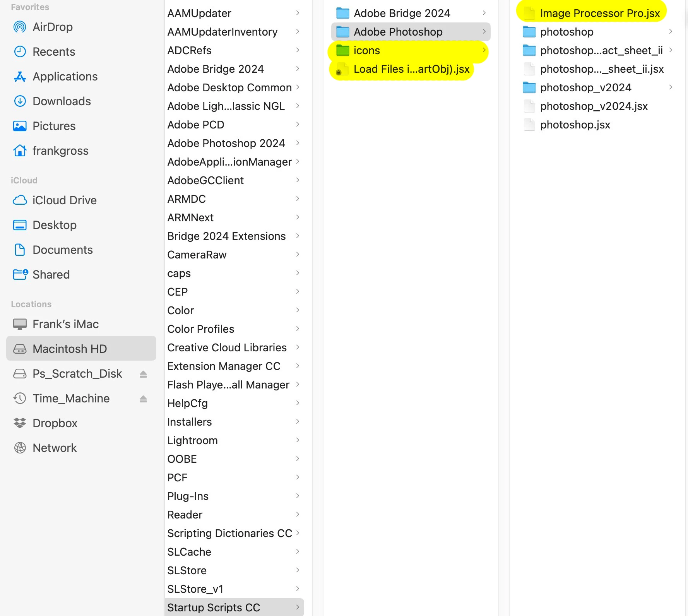Image resolution: width=688 pixels, height=616 pixels.
Task: Select the SLCache folder
Action: 234,552
